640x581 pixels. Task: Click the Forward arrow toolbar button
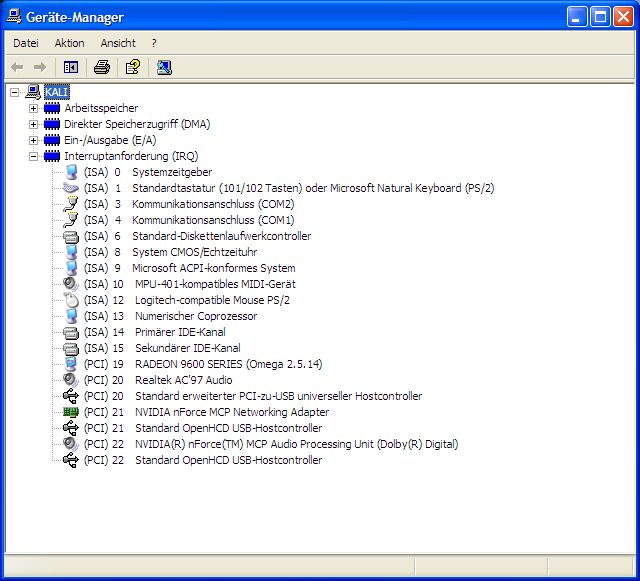click(x=40, y=67)
